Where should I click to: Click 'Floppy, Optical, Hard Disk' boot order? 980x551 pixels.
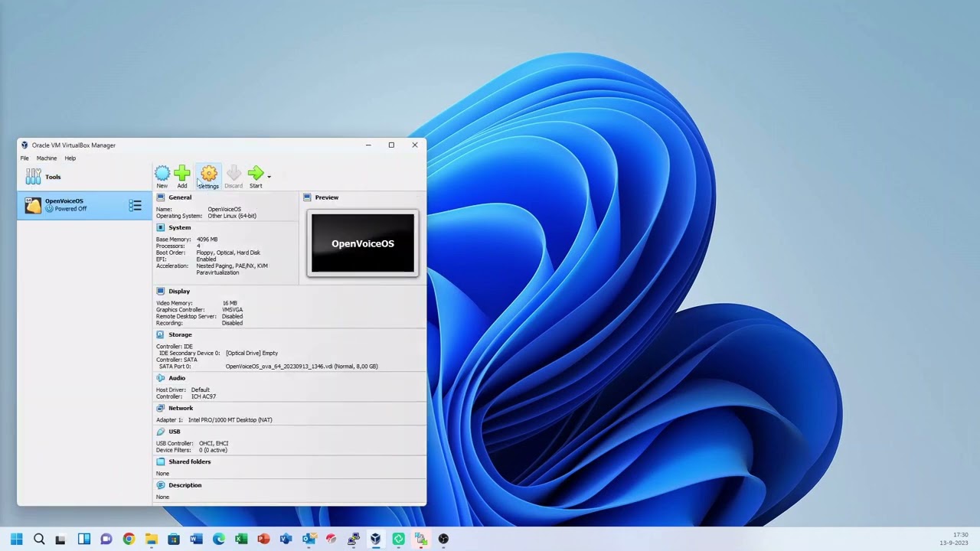tap(228, 253)
